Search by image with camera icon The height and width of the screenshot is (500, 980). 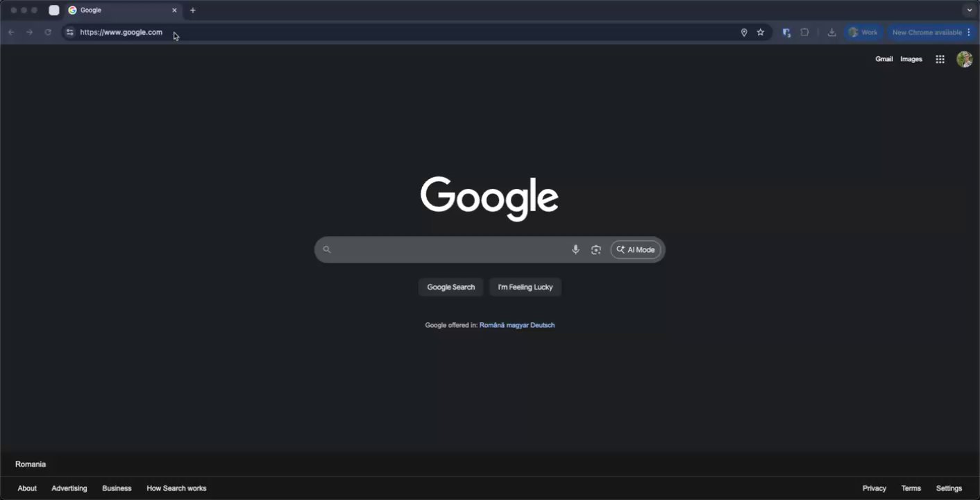[595, 249]
